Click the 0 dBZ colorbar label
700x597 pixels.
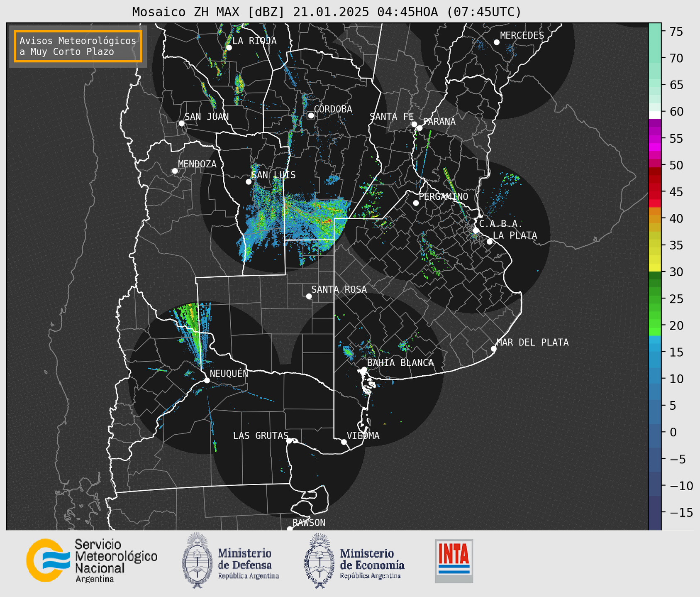(673, 432)
